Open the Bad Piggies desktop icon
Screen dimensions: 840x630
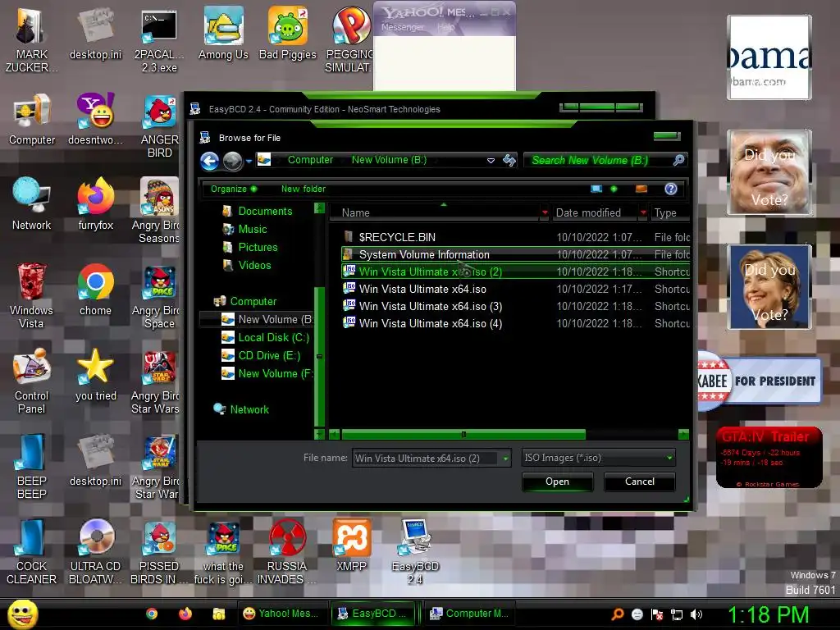(288, 33)
